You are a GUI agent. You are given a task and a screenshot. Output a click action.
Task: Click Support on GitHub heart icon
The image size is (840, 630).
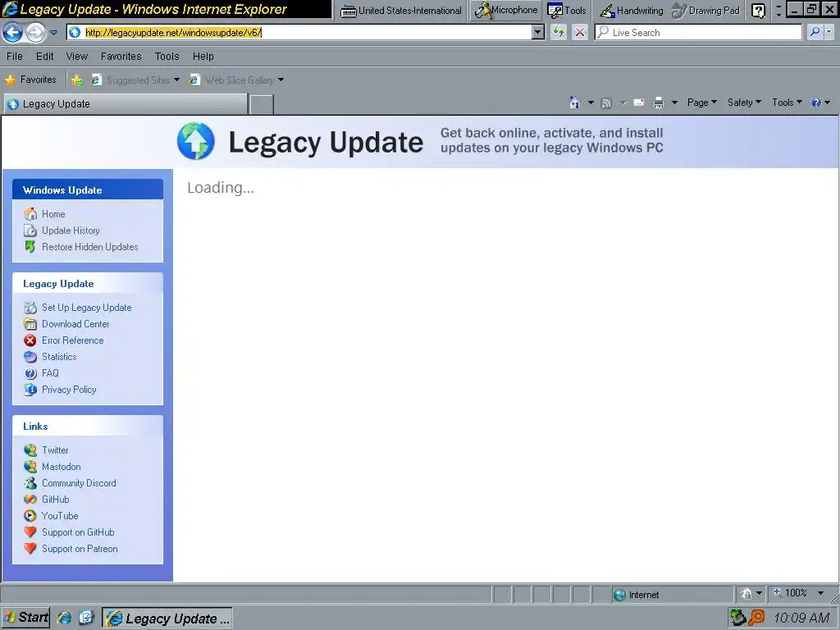point(30,532)
